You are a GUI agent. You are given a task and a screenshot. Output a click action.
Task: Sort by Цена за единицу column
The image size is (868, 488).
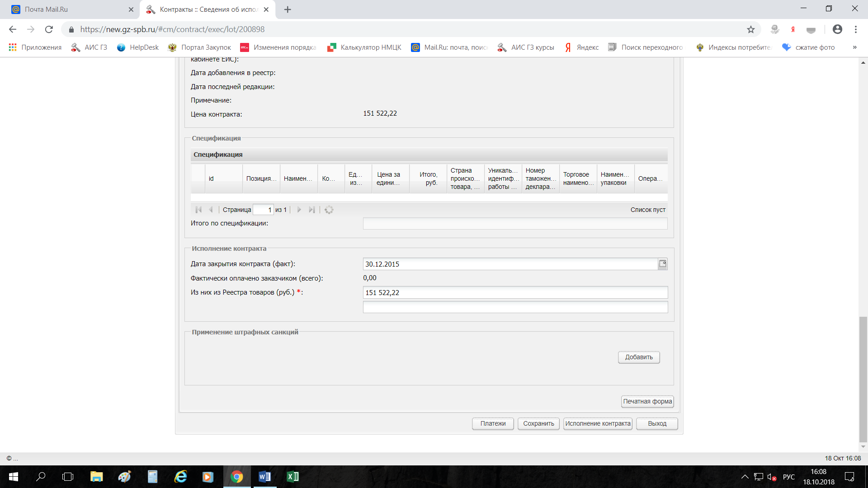click(391, 178)
